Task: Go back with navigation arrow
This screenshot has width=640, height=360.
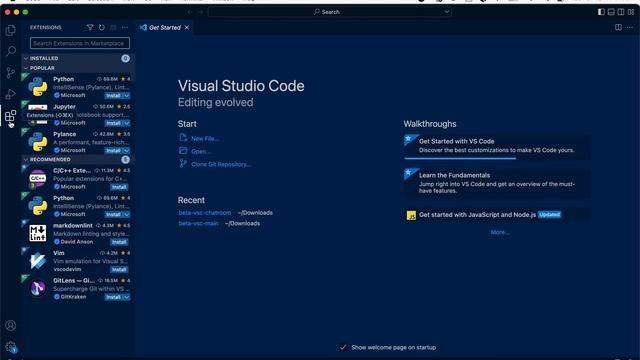Action: click(x=190, y=12)
